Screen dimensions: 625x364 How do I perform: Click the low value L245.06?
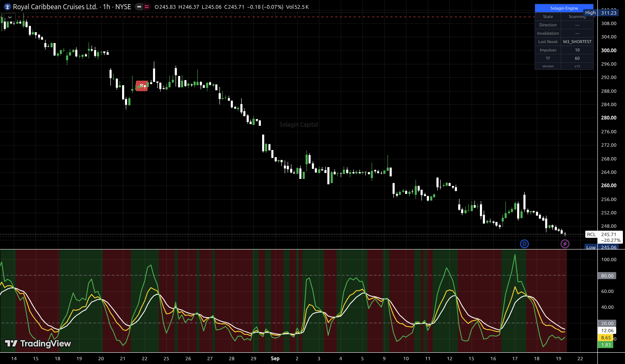pyautogui.click(x=212, y=7)
